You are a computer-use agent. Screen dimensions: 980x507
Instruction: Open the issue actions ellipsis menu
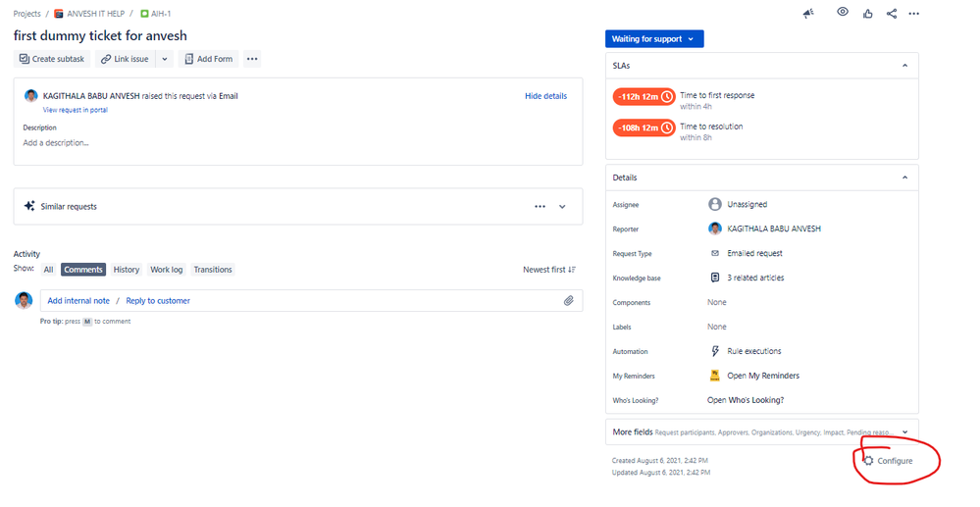click(913, 14)
